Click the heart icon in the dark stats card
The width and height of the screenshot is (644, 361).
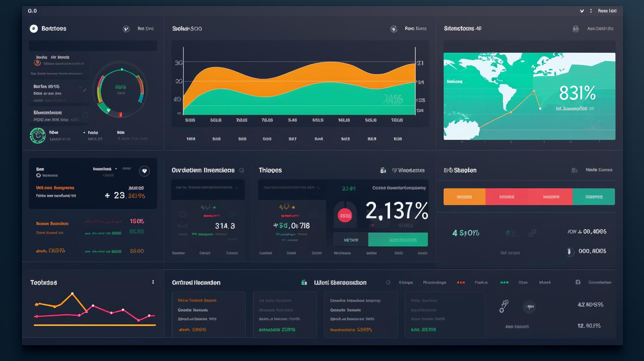click(x=144, y=171)
